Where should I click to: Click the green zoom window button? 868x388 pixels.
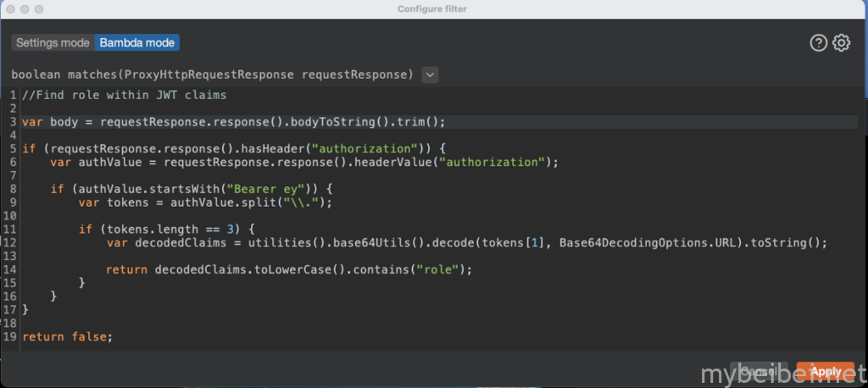tap(40, 8)
